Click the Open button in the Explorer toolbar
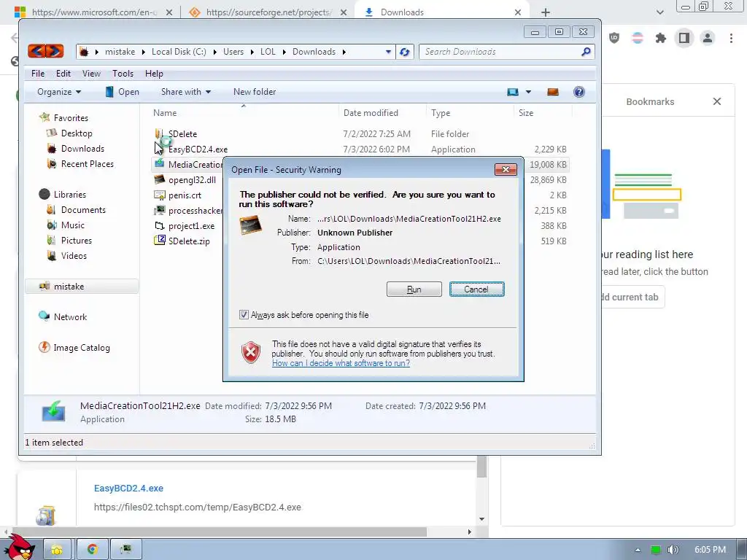This screenshot has width=747, height=560. click(123, 92)
